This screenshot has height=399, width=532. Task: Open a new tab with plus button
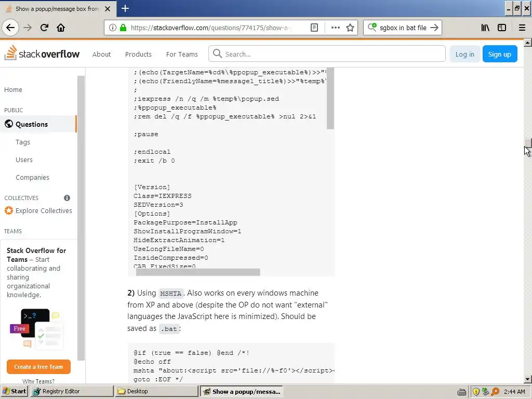125,8
